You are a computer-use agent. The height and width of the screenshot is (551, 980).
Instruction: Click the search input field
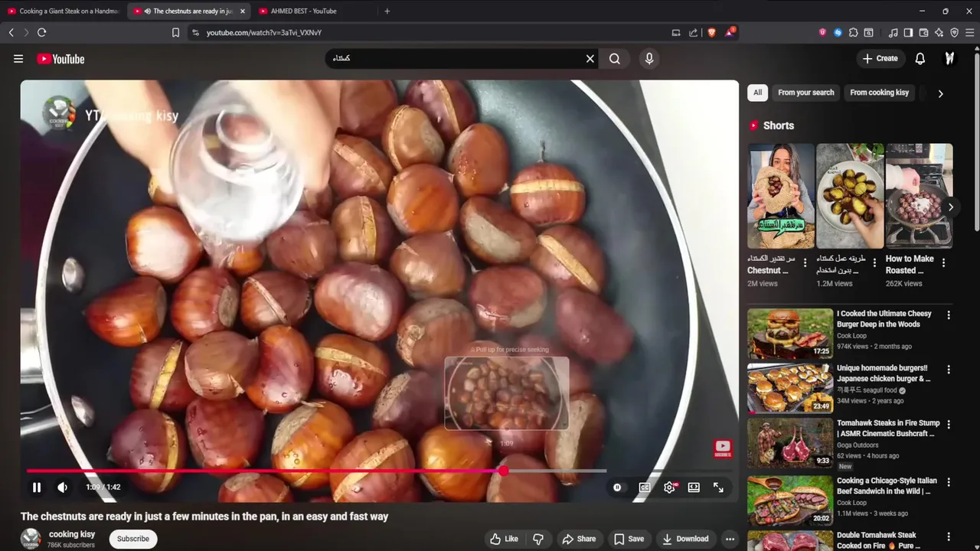456,59
